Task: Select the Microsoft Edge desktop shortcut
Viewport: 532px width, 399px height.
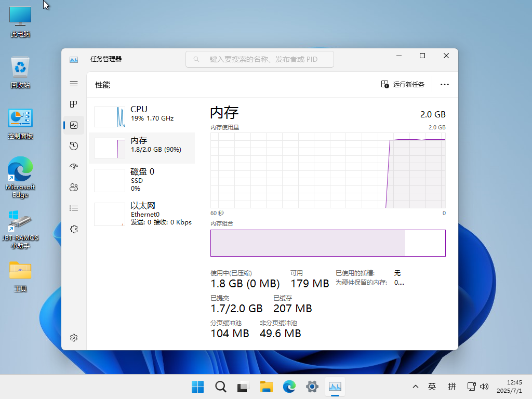Action: pyautogui.click(x=20, y=177)
